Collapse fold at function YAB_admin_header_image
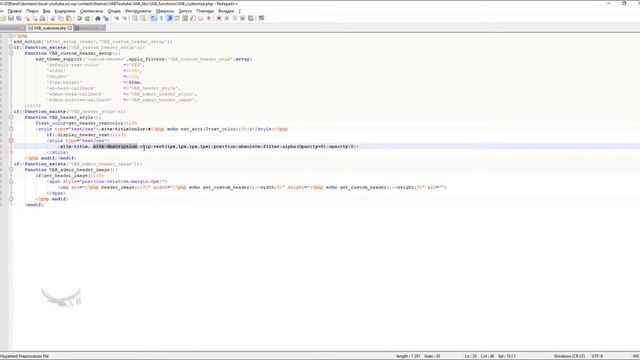Viewport: 640px width, 360px height. tap(11, 169)
